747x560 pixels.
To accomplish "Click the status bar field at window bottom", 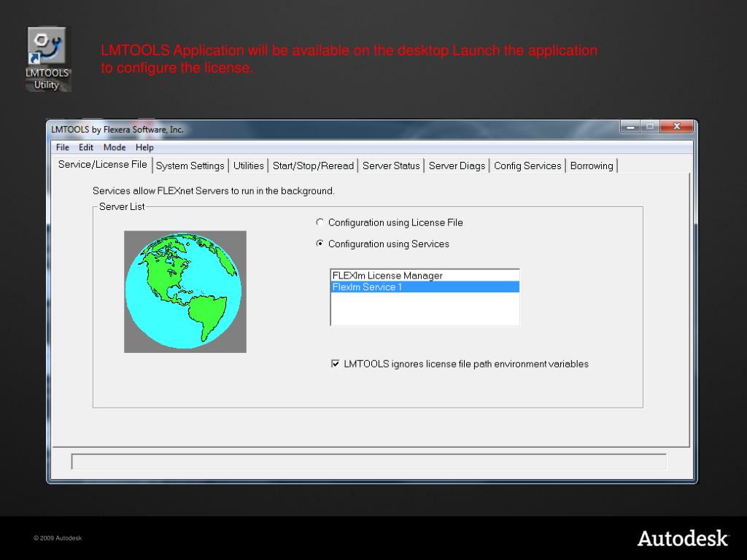I will pos(368,462).
